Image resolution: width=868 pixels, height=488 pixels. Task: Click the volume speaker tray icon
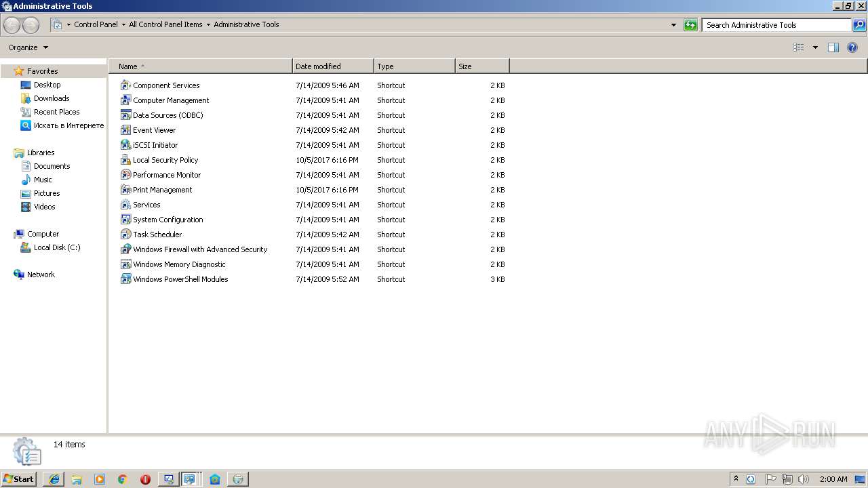(804, 479)
